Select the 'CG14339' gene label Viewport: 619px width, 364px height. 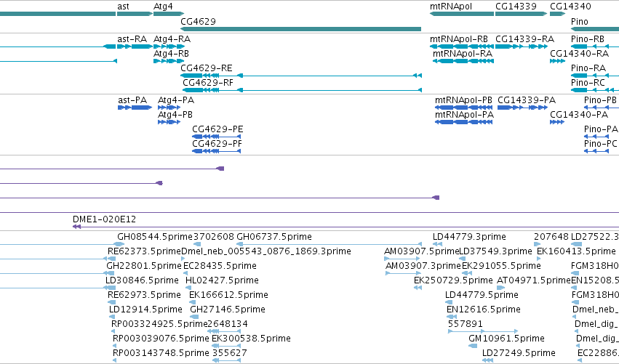(516, 7)
